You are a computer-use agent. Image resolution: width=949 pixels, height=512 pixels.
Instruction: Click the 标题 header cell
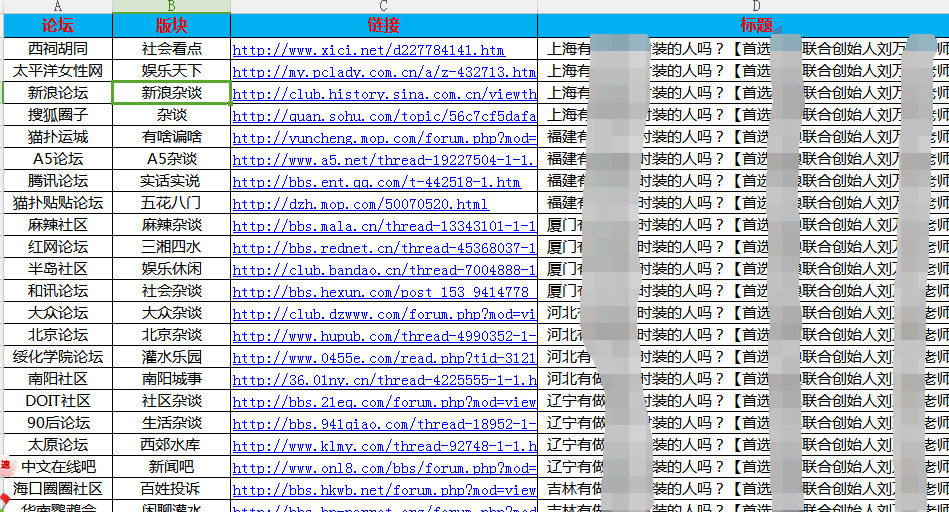743,25
